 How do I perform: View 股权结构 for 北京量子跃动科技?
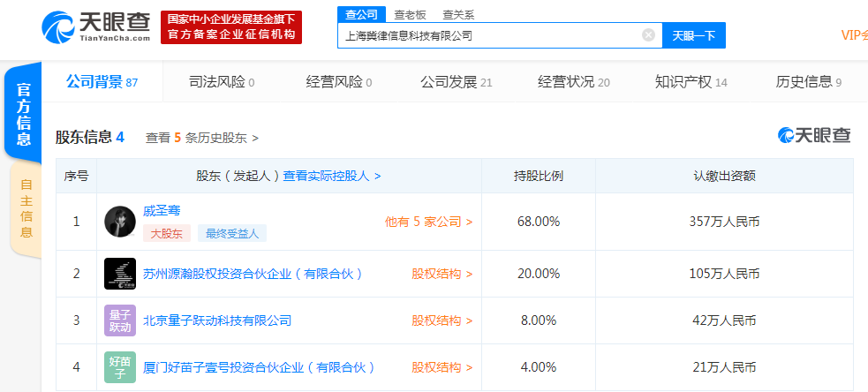tap(442, 320)
